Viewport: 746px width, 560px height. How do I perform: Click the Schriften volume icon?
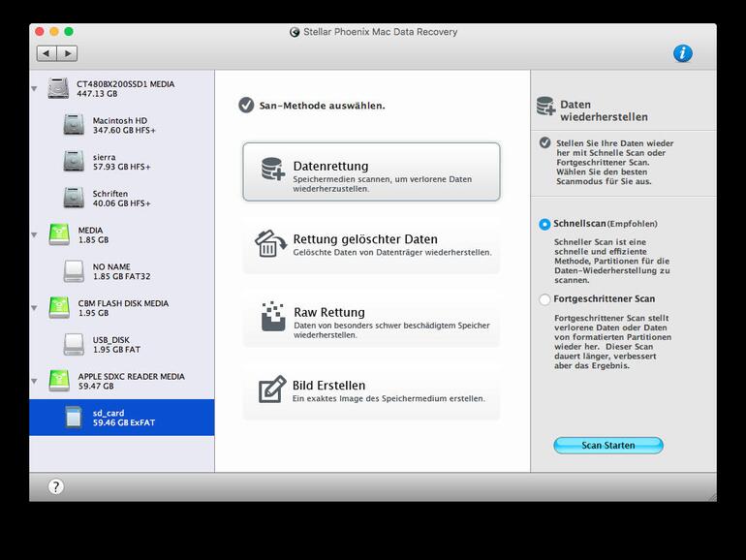point(74,198)
